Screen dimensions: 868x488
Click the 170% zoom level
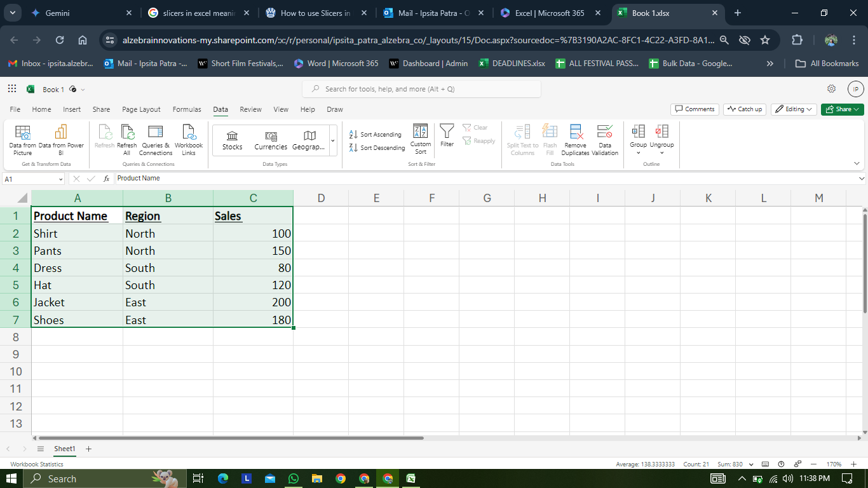pyautogui.click(x=834, y=464)
